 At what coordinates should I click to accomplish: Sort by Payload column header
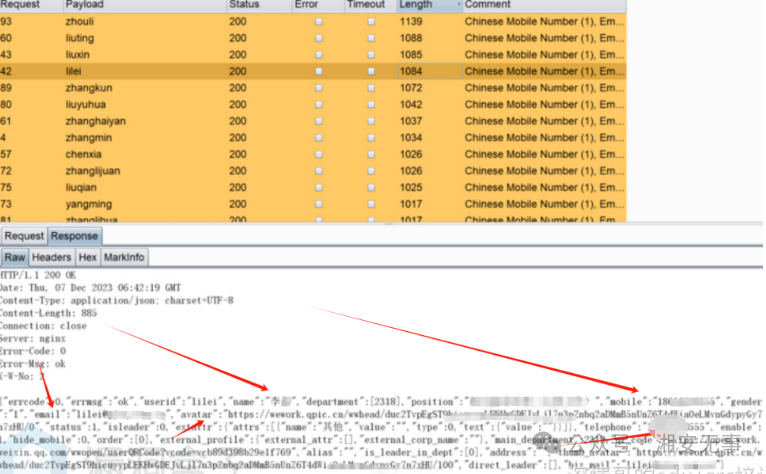tap(145, 5)
